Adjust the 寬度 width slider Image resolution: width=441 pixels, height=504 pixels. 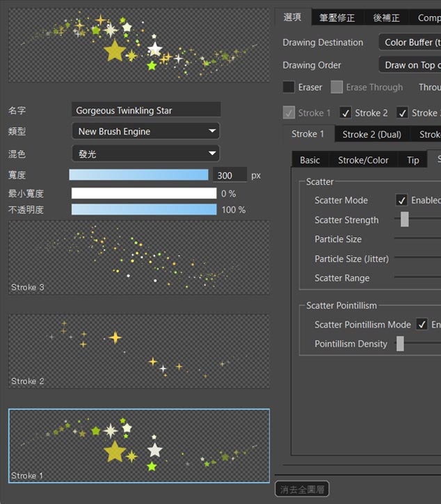138,175
